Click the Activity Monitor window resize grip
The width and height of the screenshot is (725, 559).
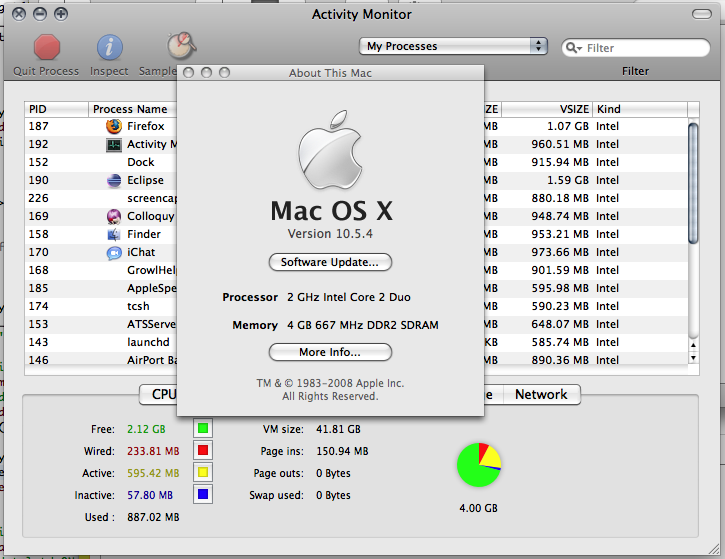point(714,549)
